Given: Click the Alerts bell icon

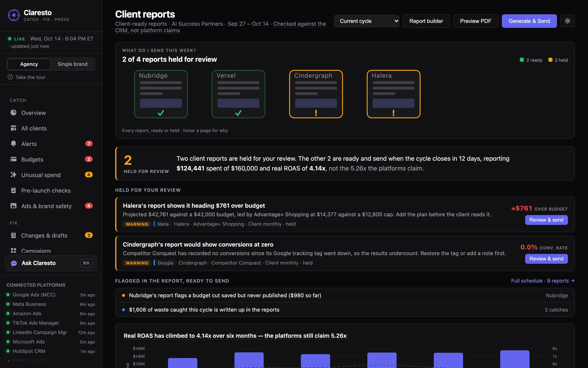Looking at the screenshot, I should click(13, 144).
